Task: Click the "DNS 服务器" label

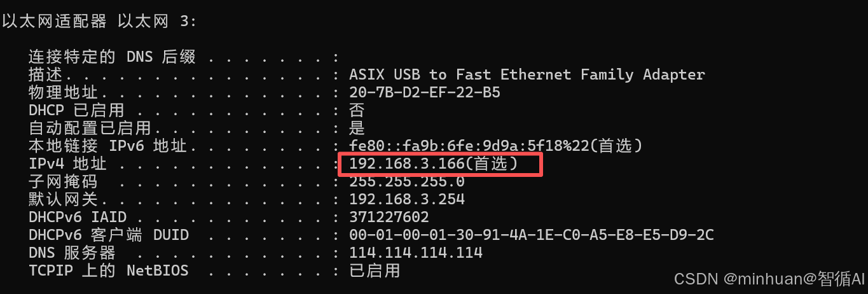Action: click(72, 253)
